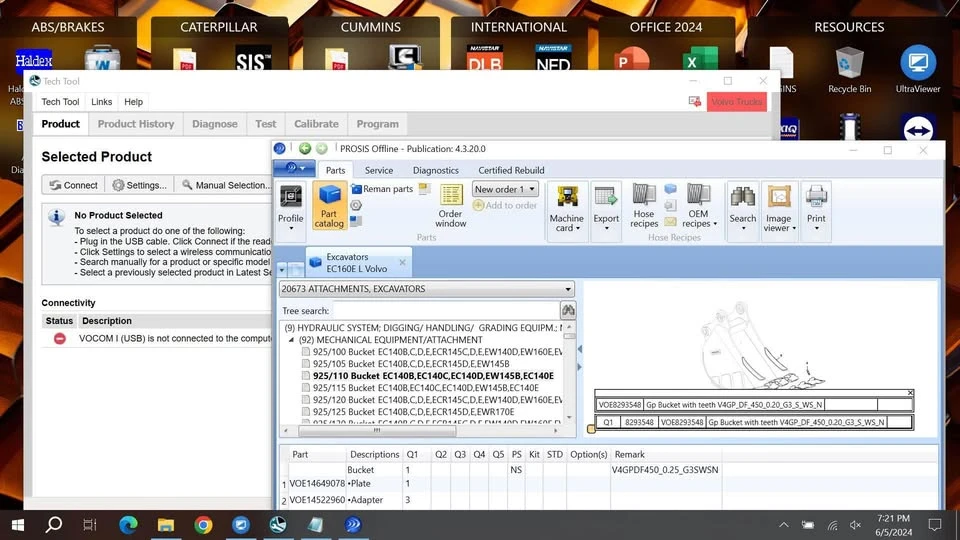Go forward with the faded green arrow
The width and height of the screenshot is (960, 540).
coord(322,148)
